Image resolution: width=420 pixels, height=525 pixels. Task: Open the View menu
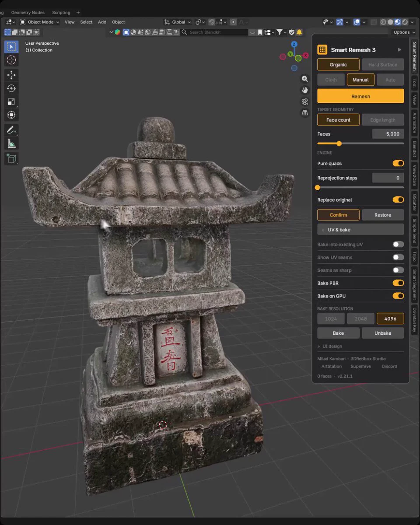coord(70,22)
